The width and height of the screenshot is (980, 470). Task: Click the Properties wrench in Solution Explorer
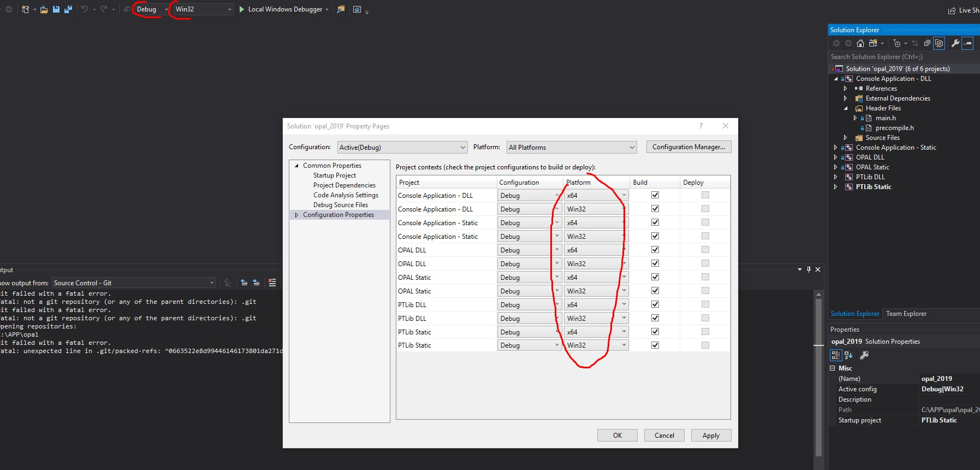tap(955, 43)
